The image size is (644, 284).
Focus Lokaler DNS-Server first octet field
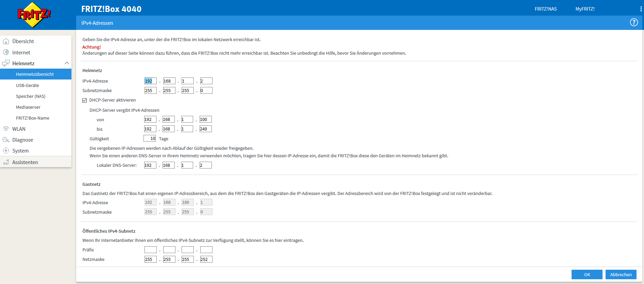point(150,165)
